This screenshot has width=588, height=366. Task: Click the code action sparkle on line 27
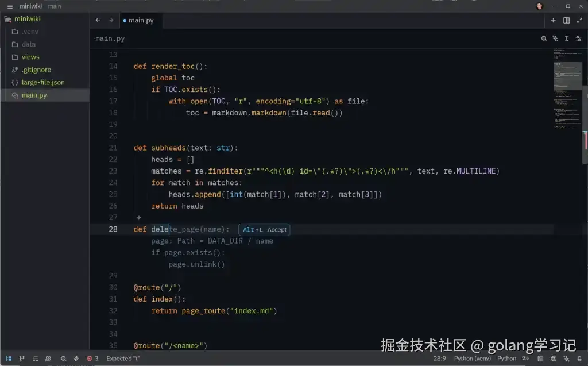pos(139,218)
